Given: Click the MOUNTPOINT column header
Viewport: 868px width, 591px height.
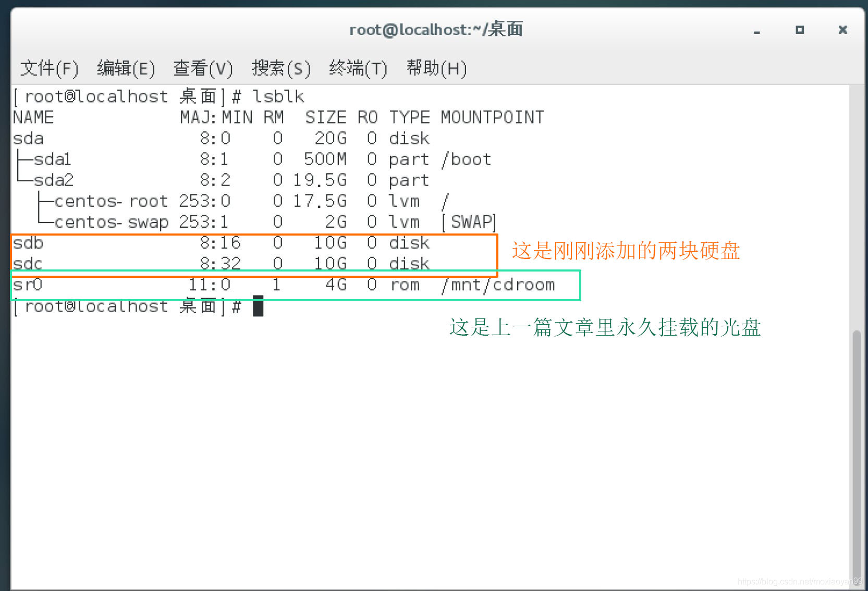Looking at the screenshot, I should pyautogui.click(x=492, y=117).
